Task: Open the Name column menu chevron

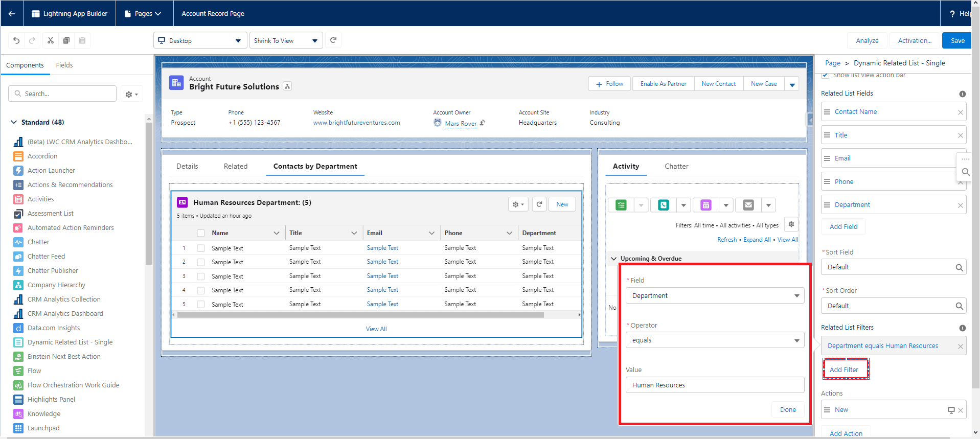Action: (x=277, y=233)
